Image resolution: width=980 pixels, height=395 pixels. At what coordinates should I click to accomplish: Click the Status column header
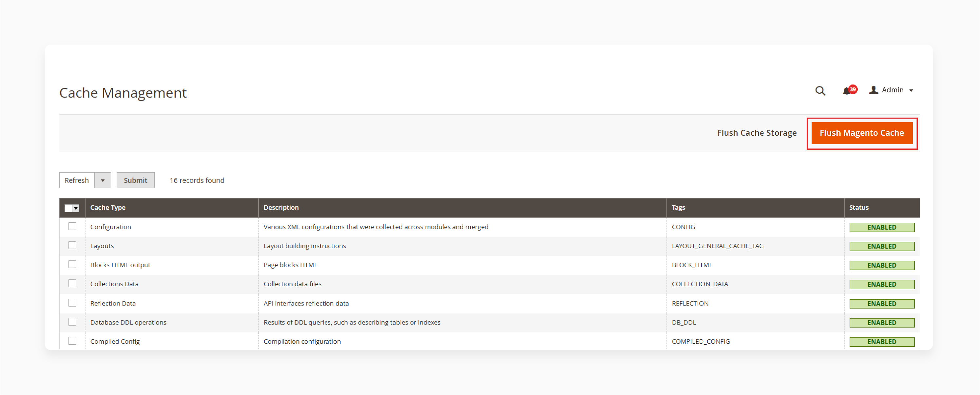[882, 208]
